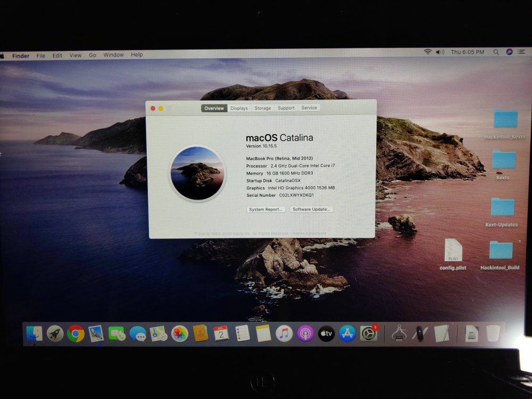This screenshot has width=532, height=399.
Task: Open Spotlight search magnifier icon
Action: click(x=496, y=52)
